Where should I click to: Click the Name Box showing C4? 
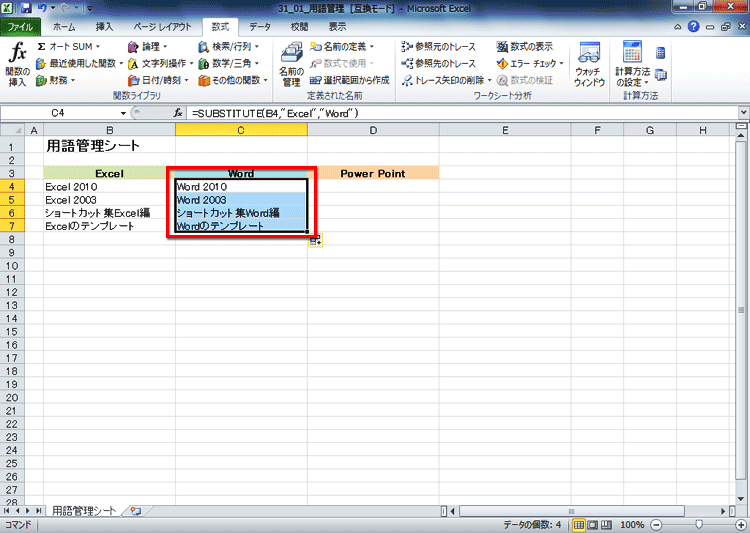click(58, 113)
